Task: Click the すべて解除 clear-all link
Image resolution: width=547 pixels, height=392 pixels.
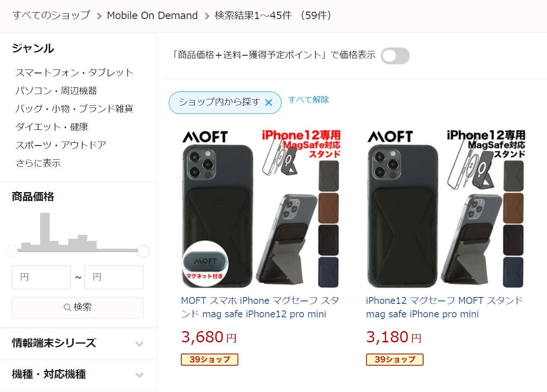Action: point(308,100)
